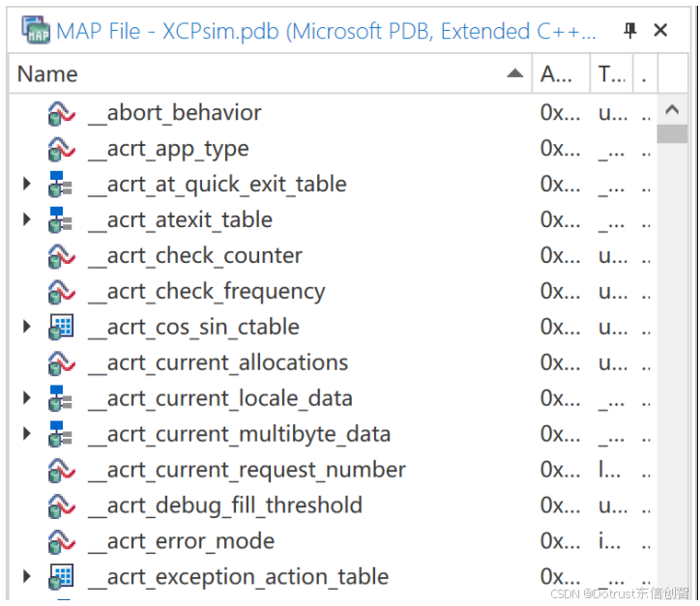700x606 pixels.
Task: Click the sort ascending arrow in the Name header
Action: coord(514,73)
